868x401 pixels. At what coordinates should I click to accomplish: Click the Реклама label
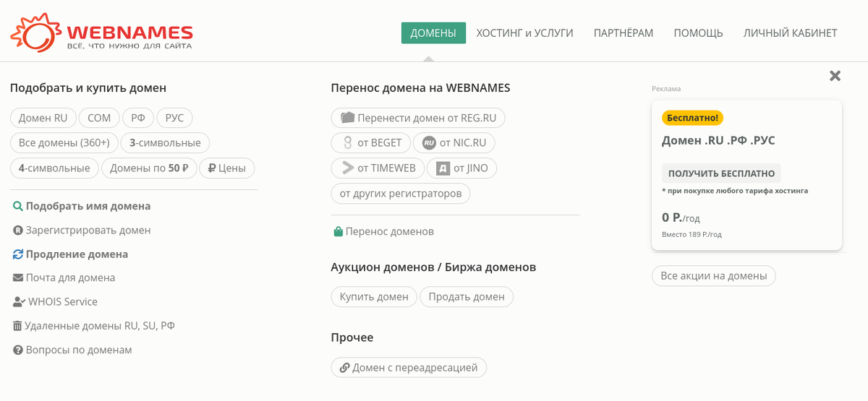coord(666,89)
